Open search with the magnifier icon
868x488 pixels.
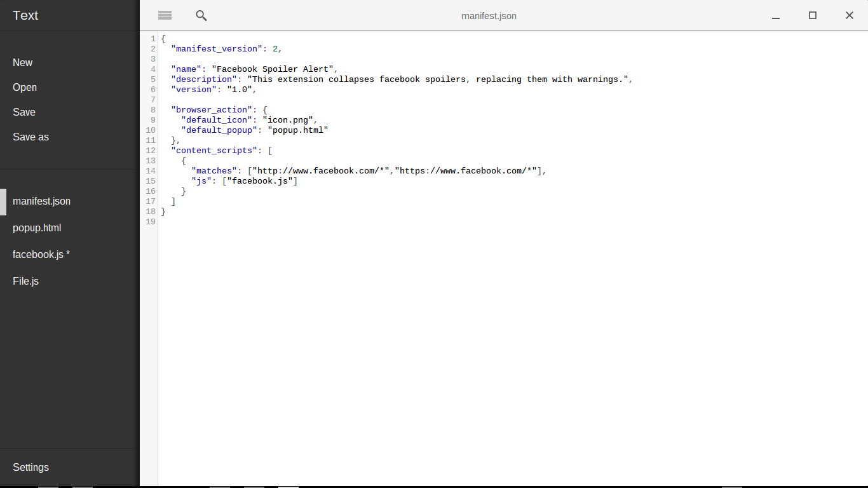point(201,16)
